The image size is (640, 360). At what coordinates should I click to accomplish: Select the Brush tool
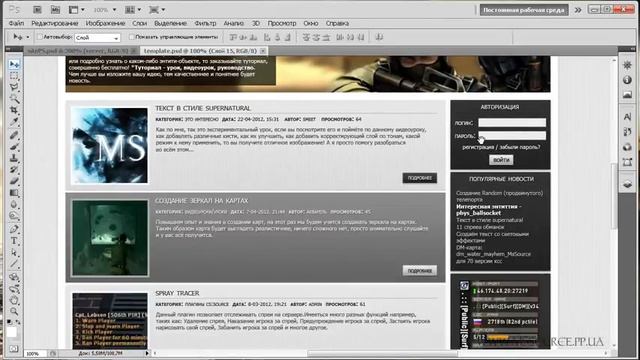click(14, 147)
